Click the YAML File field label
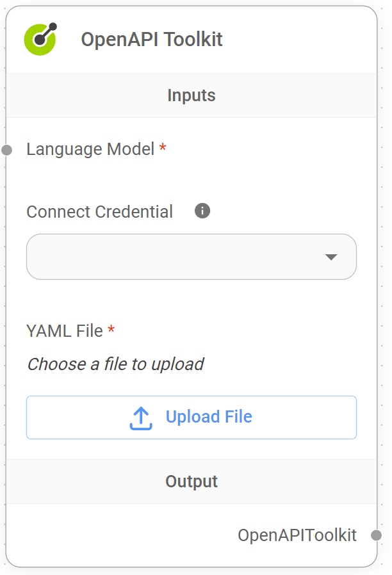 point(64,330)
